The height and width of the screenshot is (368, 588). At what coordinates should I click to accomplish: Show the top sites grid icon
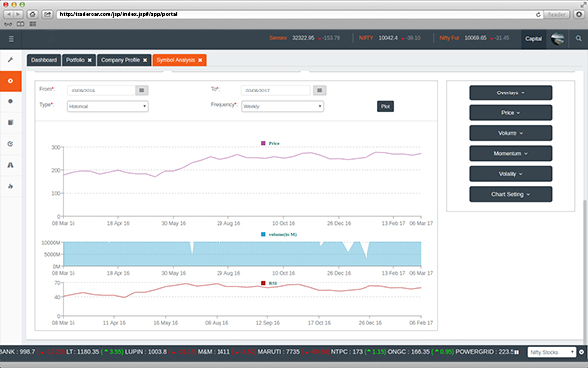pyautogui.click(x=33, y=24)
